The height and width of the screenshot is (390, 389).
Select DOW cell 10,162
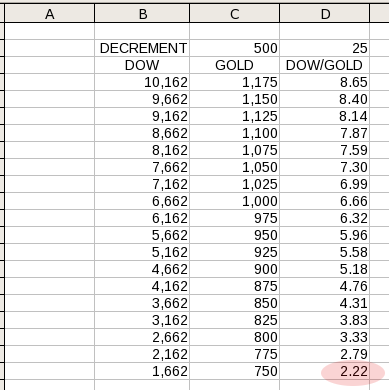142,82
